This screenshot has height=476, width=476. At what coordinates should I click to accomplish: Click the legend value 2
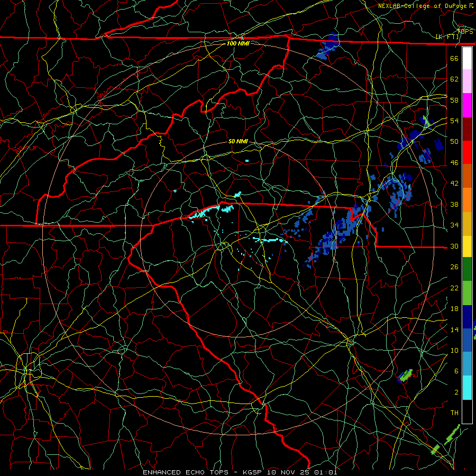pos(456,392)
